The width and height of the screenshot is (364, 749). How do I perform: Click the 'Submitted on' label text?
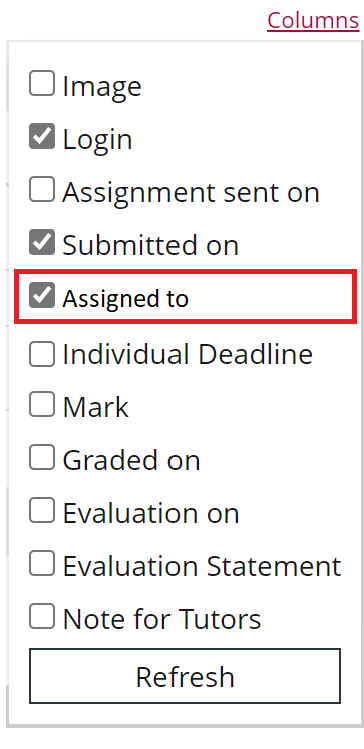150,245
